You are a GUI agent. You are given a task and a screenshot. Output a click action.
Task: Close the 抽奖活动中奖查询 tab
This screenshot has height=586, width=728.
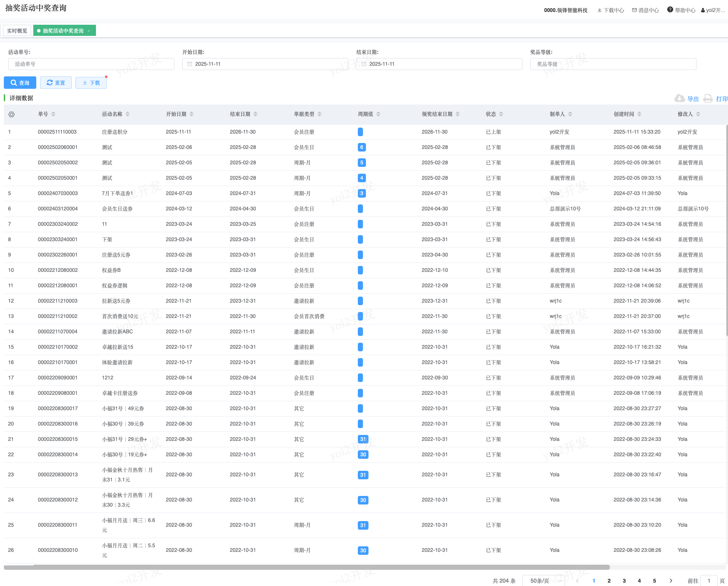pos(89,31)
